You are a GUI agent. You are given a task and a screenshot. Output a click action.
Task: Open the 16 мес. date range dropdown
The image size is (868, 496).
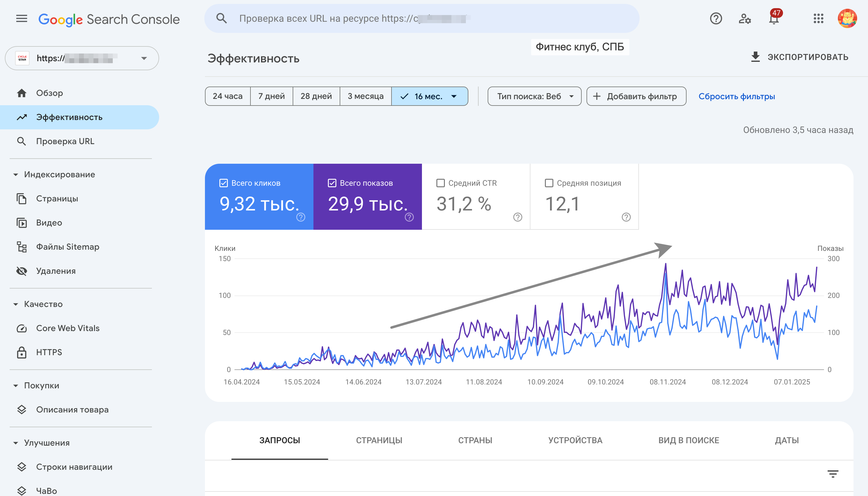[x=429, y=96]
